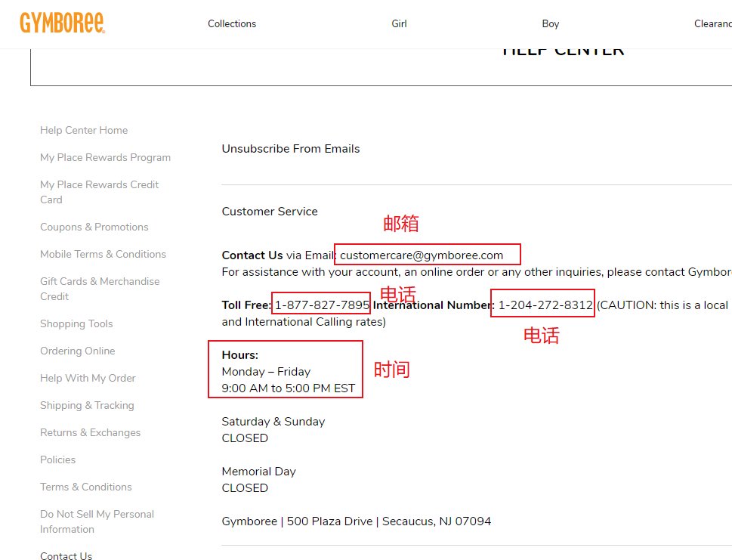Open the Collections menu
The height and width of the screenshot is (560, 732).
pos(232,24)
